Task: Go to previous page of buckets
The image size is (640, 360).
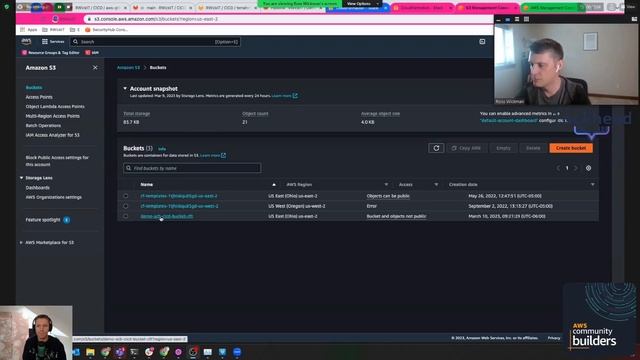Action: point(558,168)
